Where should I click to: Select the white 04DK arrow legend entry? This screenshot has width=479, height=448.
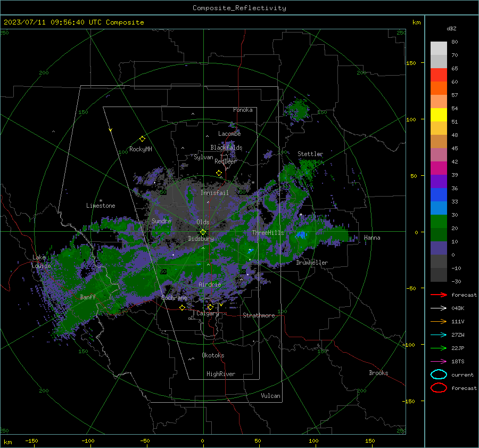439,308
